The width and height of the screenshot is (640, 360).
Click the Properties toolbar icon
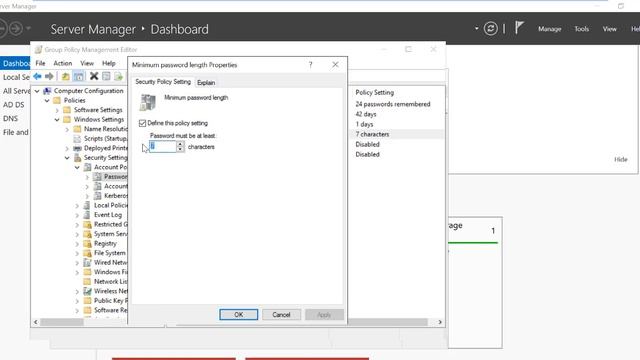[106, 76]
